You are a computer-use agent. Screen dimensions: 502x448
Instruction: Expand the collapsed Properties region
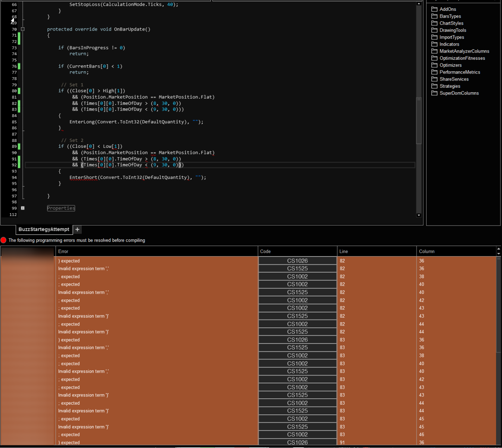[x=23, y=208]
